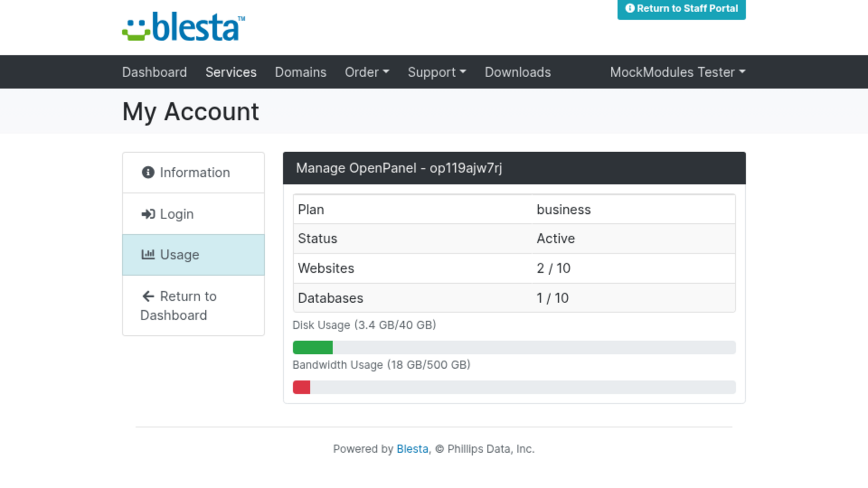Click the info icon in Return to Staff Portal

pos(630,8)
